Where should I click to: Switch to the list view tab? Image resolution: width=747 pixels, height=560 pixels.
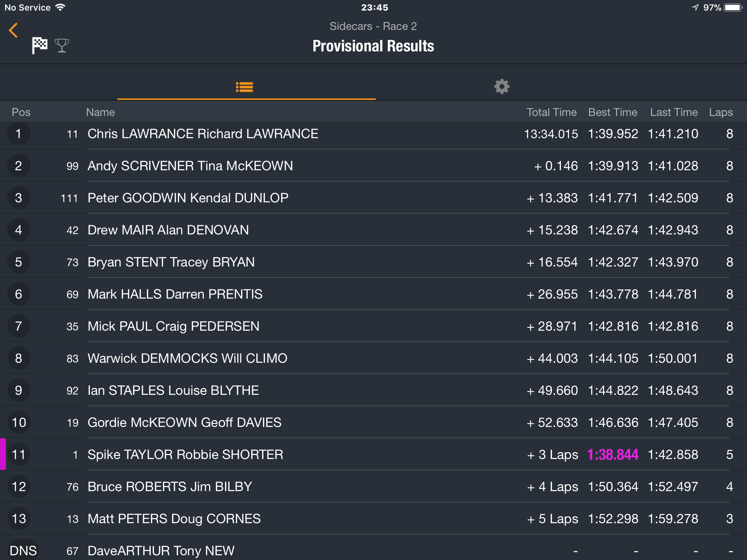[244, 87]
